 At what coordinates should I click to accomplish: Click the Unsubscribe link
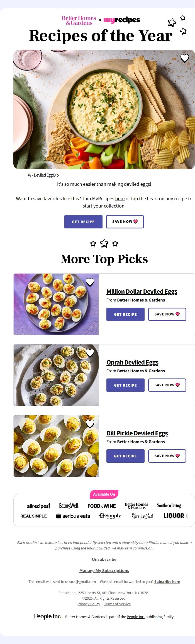tap(104, 559)
